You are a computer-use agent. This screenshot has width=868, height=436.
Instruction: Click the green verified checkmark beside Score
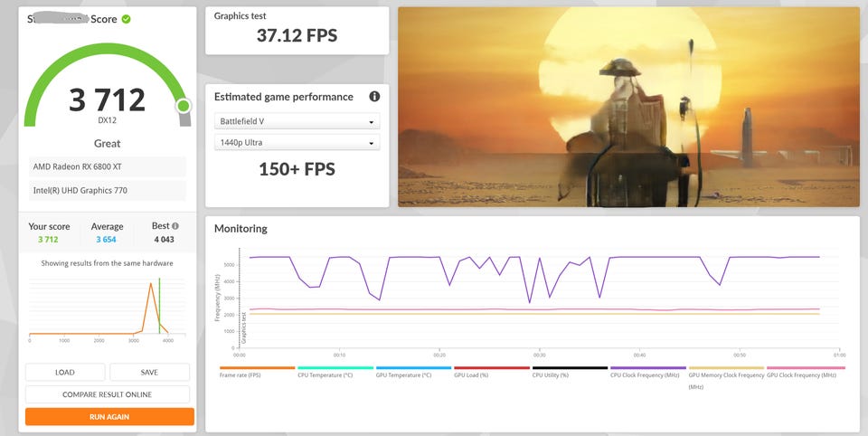(x=127, y=19)
